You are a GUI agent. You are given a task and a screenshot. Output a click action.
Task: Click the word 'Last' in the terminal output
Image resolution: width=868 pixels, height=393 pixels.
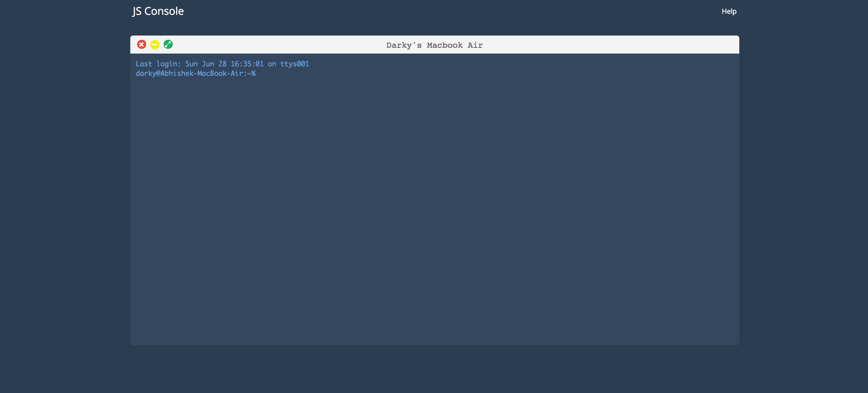point(144,64)
